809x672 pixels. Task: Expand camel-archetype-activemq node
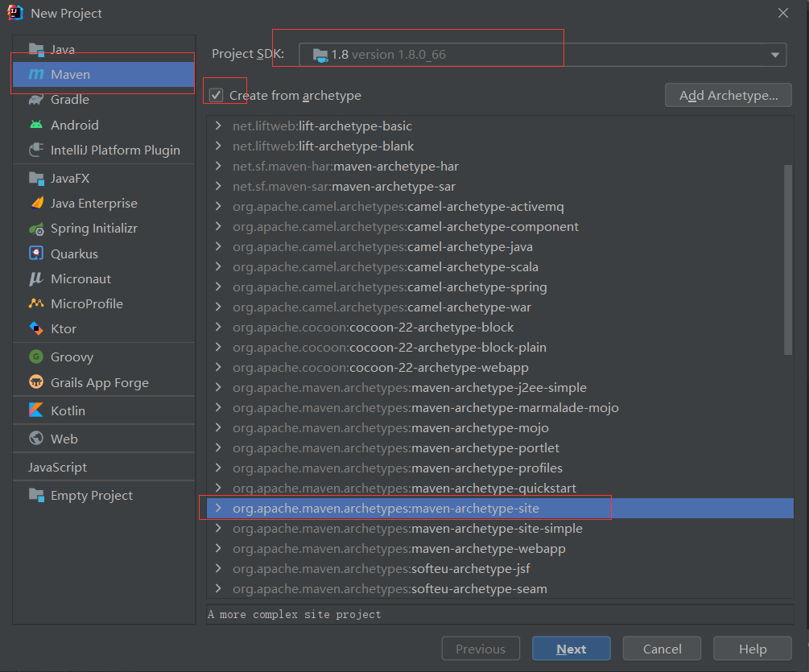point(218,206)
